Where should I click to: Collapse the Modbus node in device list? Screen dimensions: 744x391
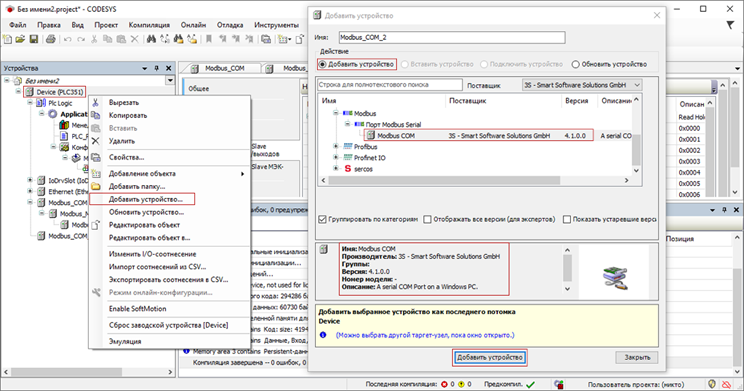[335, 113]
